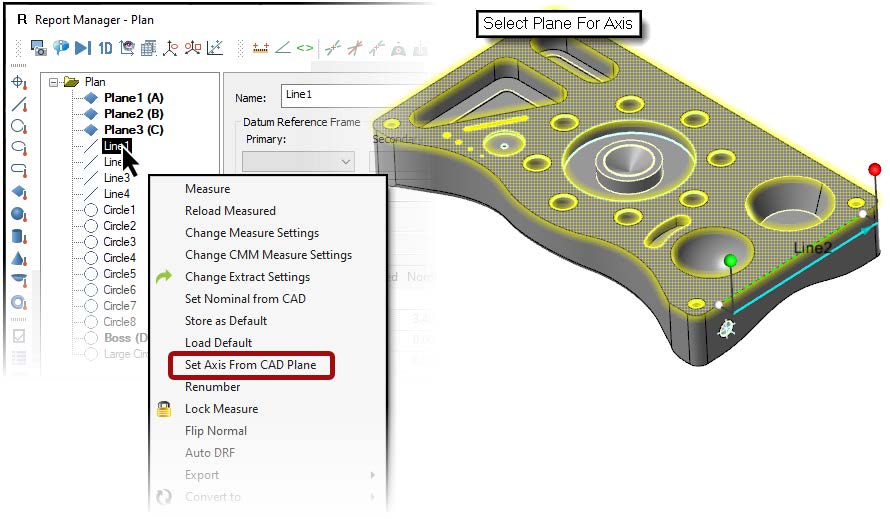
Task: Click the green crossing lines toolbar icon
Action: (333, 48)
